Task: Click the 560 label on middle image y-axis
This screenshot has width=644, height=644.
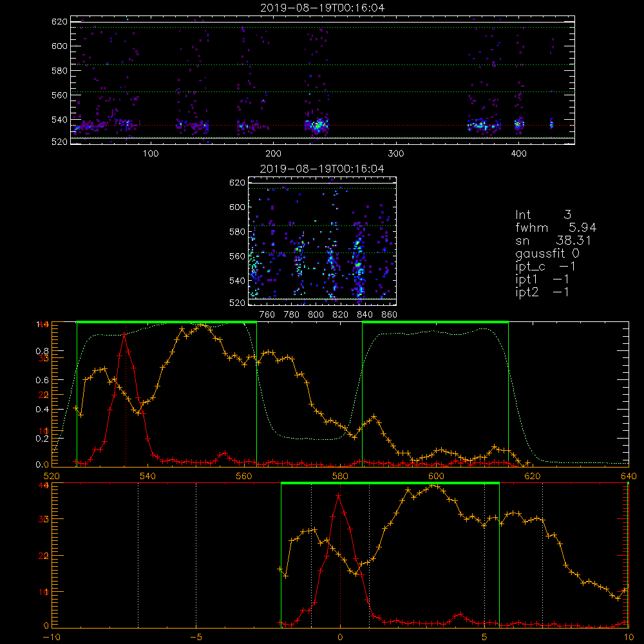Action: [x=237, y=256]
